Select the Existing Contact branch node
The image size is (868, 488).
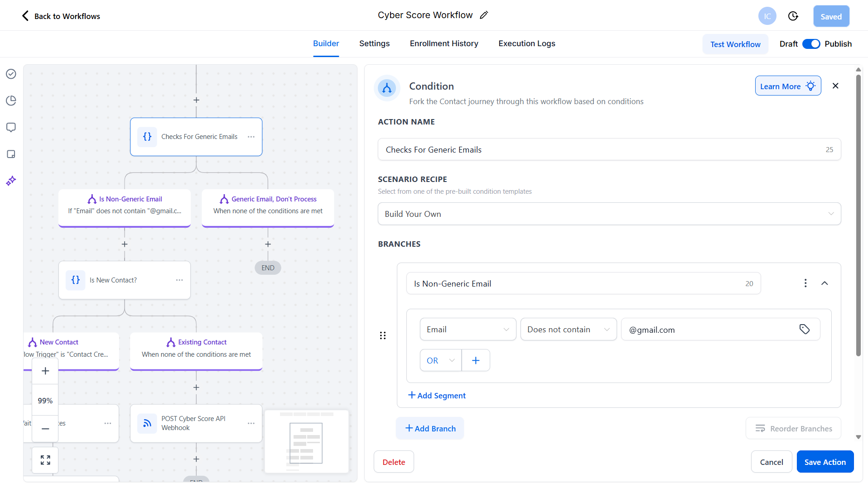click(196, 351)
